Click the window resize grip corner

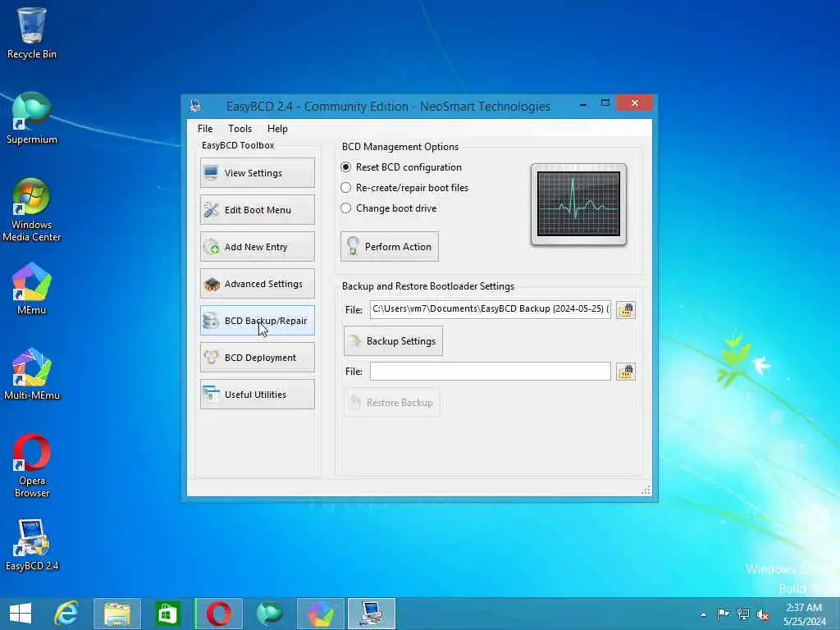(646, 491)
